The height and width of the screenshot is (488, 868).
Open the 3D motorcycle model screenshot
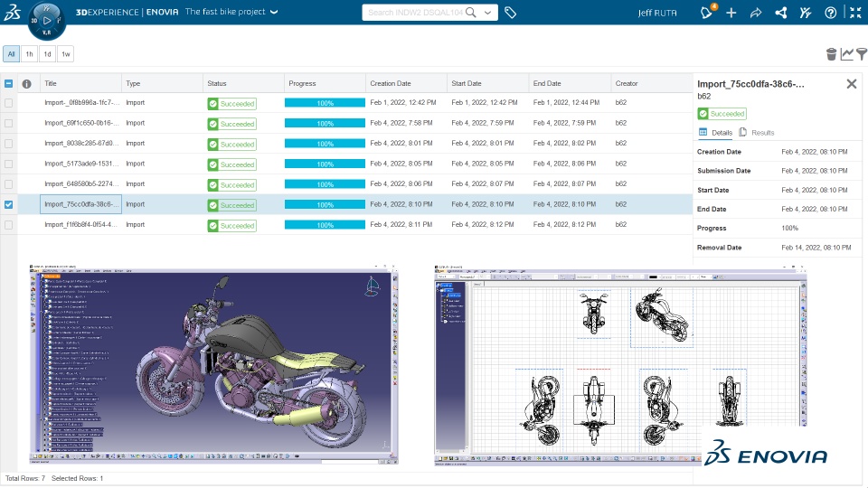[213, 364]
